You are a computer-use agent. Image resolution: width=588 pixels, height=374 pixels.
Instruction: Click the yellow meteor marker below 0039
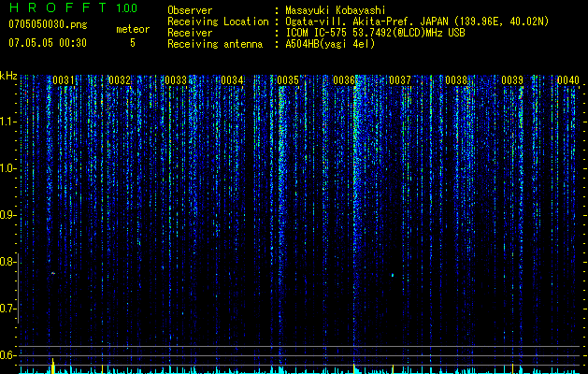tap(512, 368)
